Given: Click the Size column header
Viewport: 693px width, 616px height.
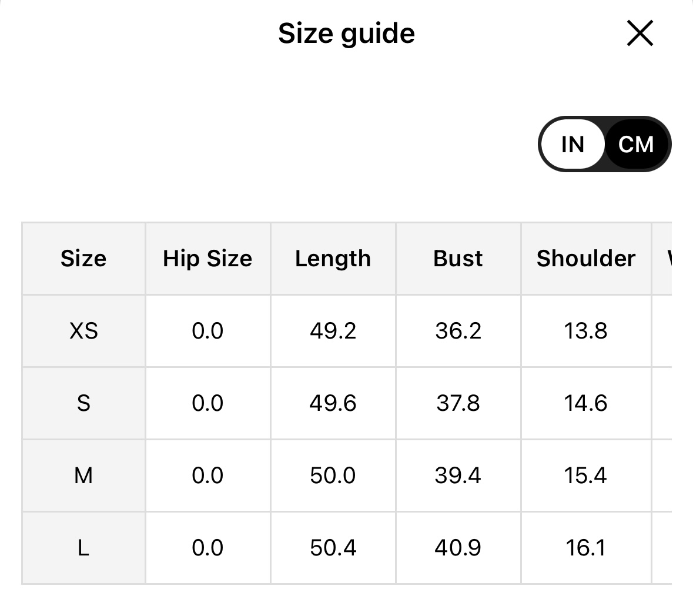Looking at the screenshot, I should tap(83, 259).
